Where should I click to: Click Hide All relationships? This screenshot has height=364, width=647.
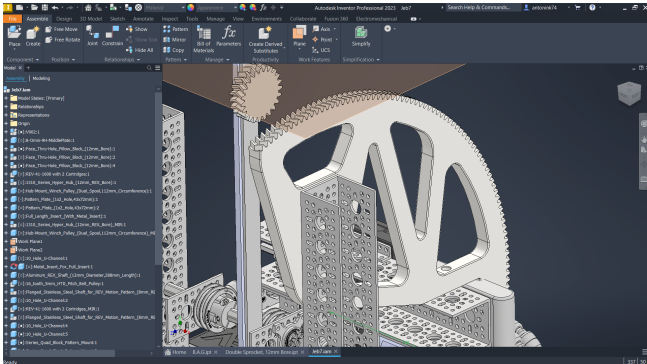(x=139, y=50)
